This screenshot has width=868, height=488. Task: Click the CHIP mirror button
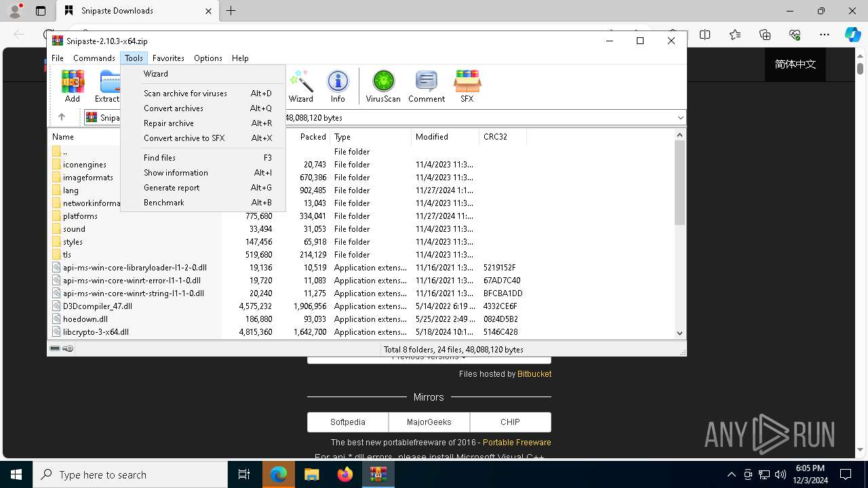[510, 422]
